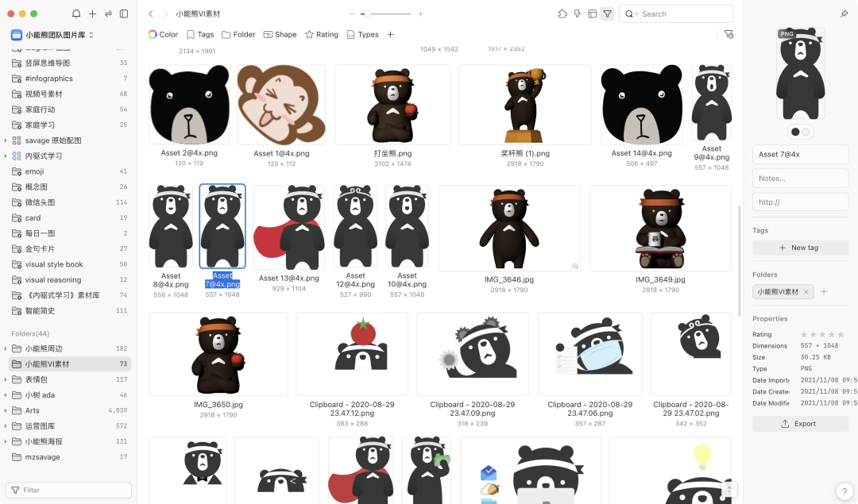Remove the 小熊熊VI素材 folder tag

pos(806,292)
